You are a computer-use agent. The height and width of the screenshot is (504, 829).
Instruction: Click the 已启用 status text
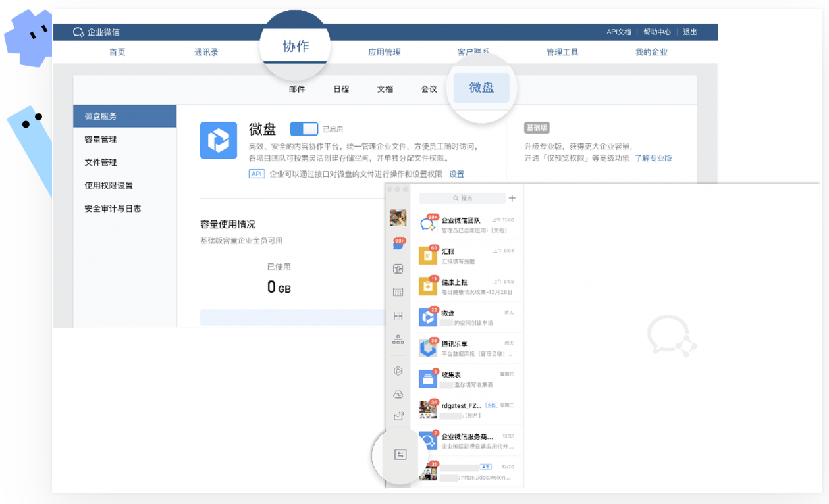click(333, 130)
